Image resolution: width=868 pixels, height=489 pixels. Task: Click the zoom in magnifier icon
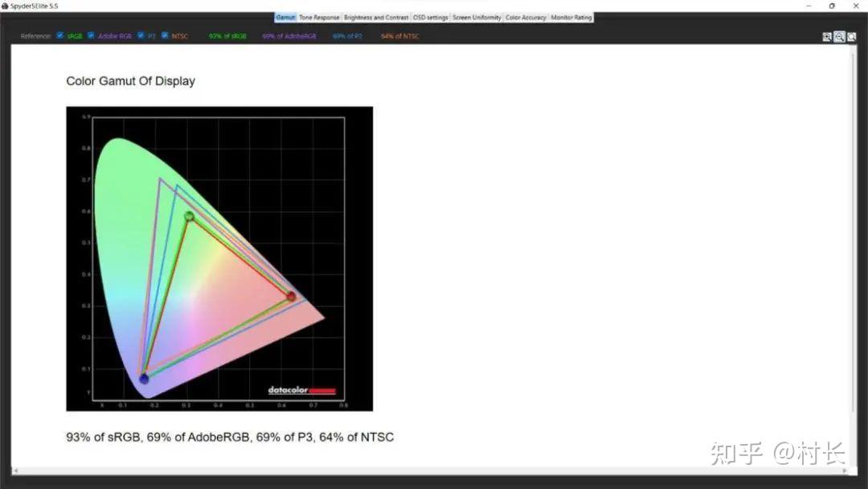coord(826,36)
